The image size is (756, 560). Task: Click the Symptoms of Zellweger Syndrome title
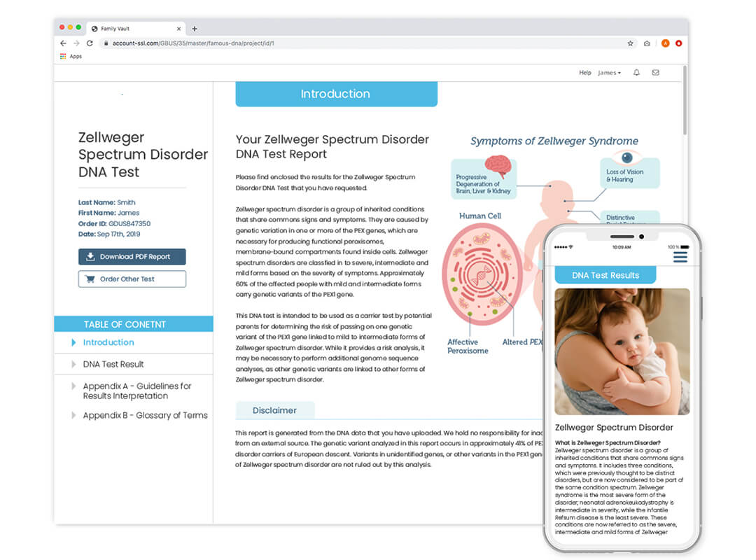554,141
